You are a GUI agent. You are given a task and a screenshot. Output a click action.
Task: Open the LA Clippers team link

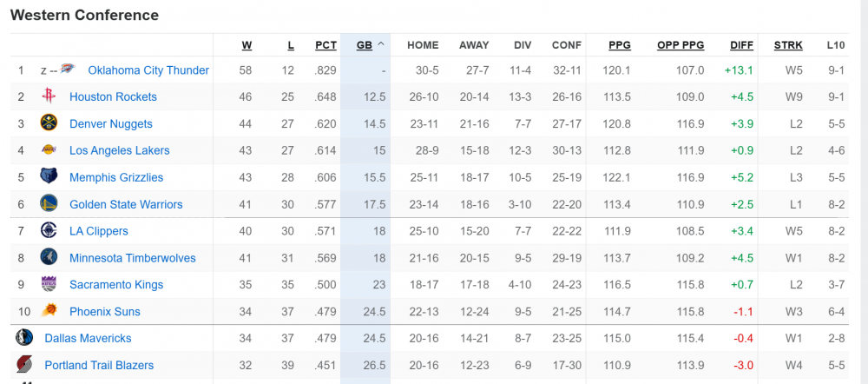pos(98,231)
